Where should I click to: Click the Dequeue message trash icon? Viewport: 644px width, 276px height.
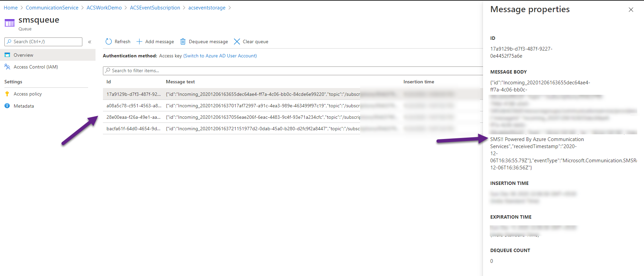[x=183, y=42]
